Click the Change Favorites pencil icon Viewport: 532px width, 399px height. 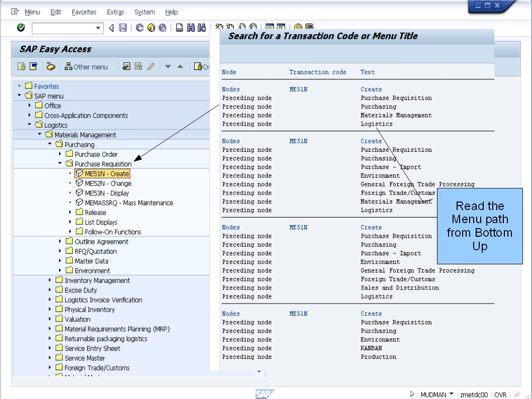151,66
